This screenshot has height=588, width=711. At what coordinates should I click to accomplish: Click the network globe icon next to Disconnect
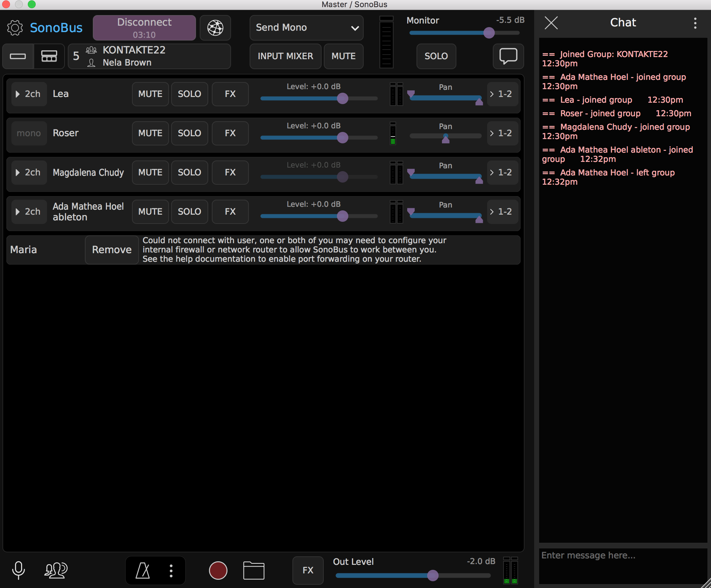point(215,28)
